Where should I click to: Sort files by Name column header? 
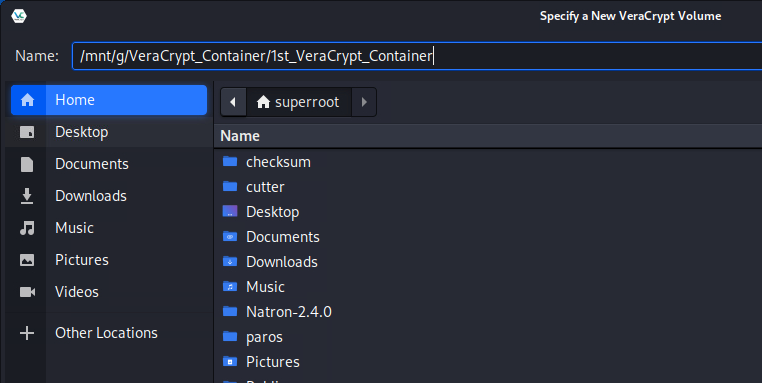click(x=488, y=136)
